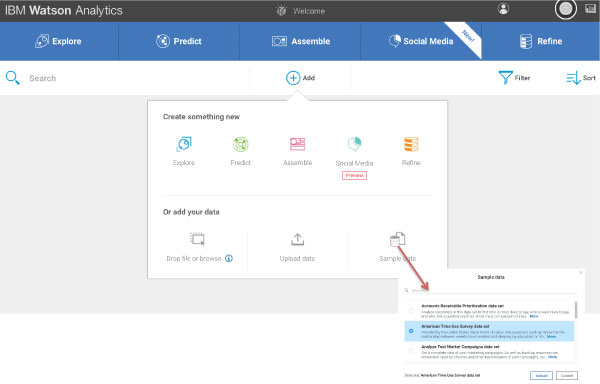This screenshot has height=384, width=600.
Task: Create new Predict from Create something new
Action: click(x=241, y=151)
